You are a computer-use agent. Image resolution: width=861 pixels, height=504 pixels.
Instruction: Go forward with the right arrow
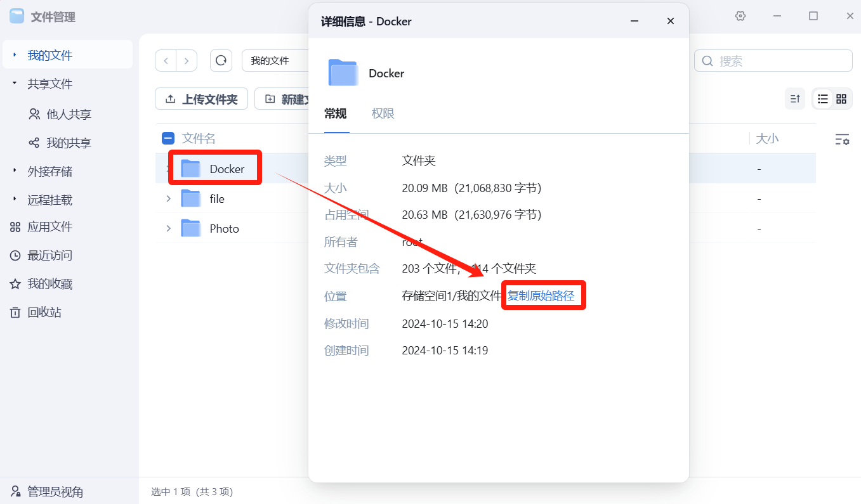pyautogui.click(x=186, y=61)
